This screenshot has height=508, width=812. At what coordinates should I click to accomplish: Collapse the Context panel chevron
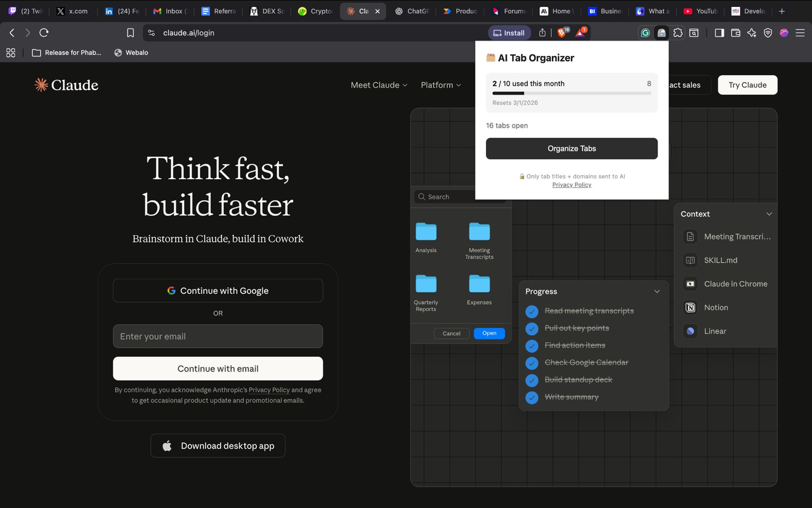point(769,214)
